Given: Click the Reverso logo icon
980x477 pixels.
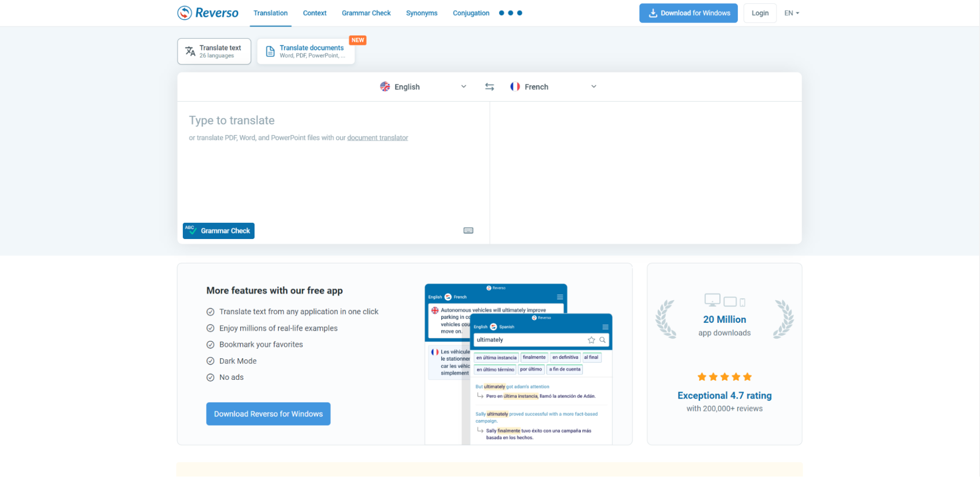Looking at the screenshot, I should point(185,13).
